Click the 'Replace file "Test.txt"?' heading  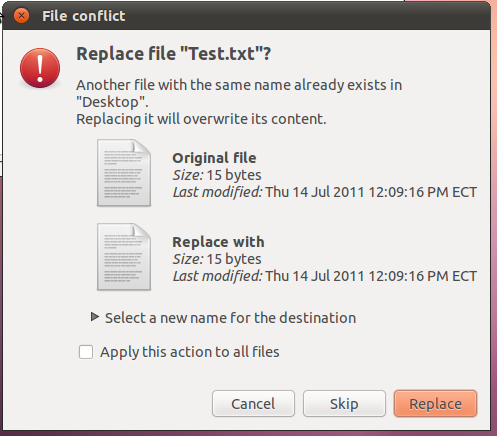coord(174,54)
